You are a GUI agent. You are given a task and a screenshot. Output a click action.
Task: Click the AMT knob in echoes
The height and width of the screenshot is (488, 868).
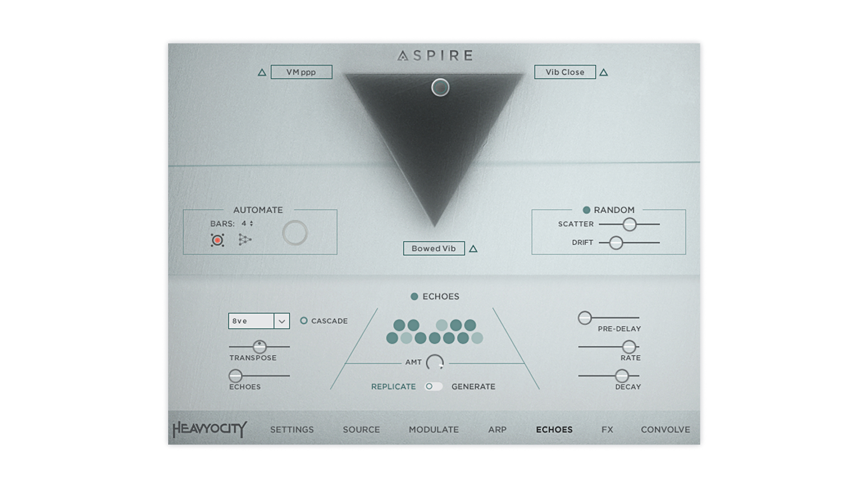pos(435,362)
